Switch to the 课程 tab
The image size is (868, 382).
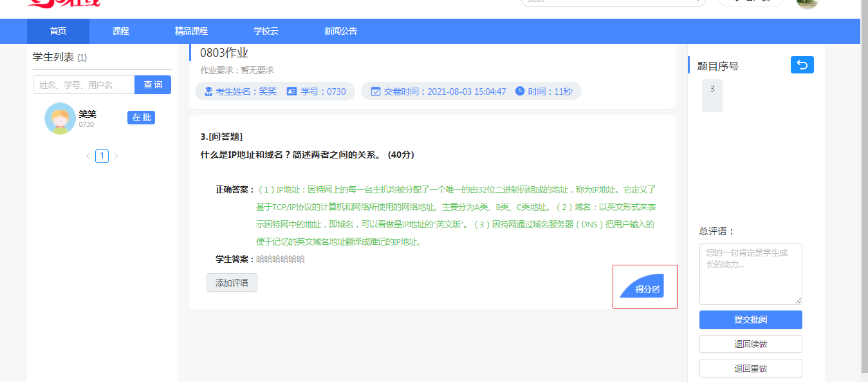pos(120,31)
